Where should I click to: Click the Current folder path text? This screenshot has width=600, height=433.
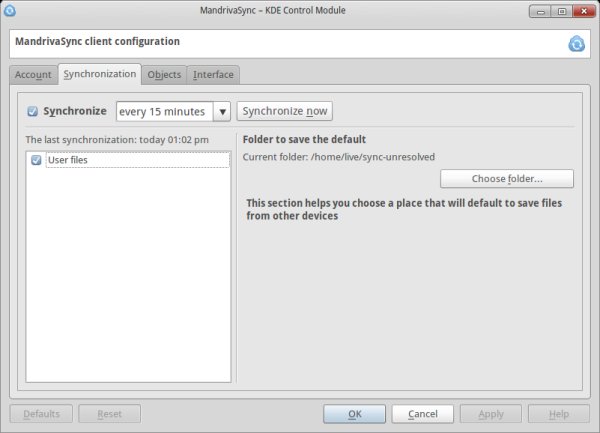point(339,157)
